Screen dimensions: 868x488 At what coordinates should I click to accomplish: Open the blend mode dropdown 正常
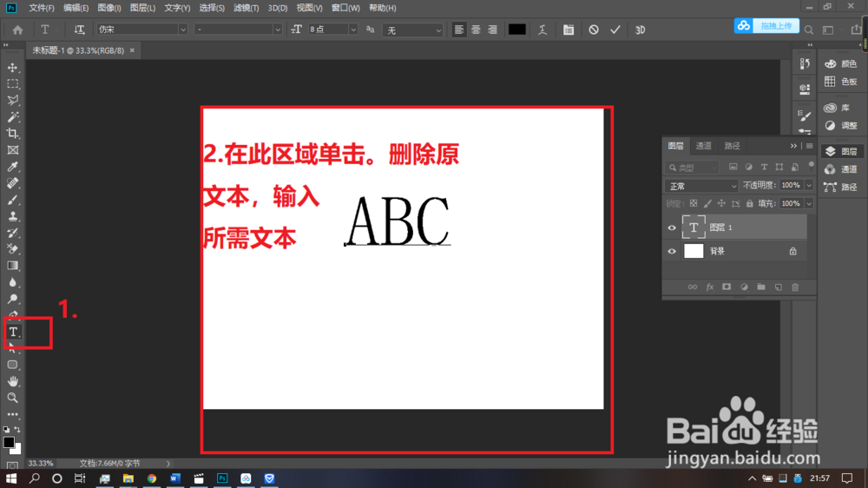point(701,186)
